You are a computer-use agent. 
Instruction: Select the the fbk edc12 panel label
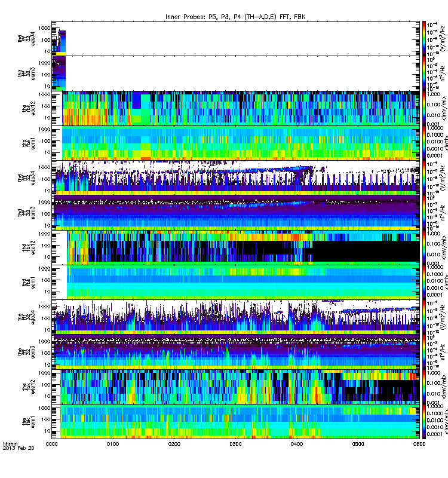coord(29,387)
